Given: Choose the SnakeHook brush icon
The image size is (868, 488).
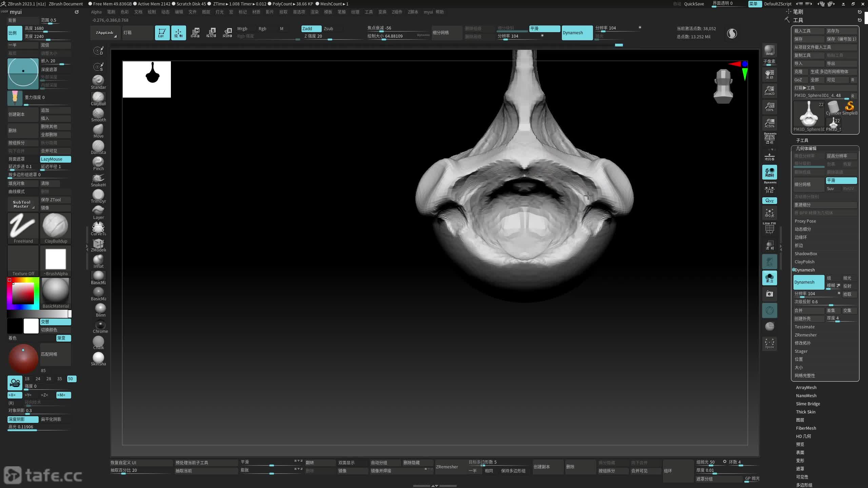Looking at the screenshot, I should tap(98, 179).
